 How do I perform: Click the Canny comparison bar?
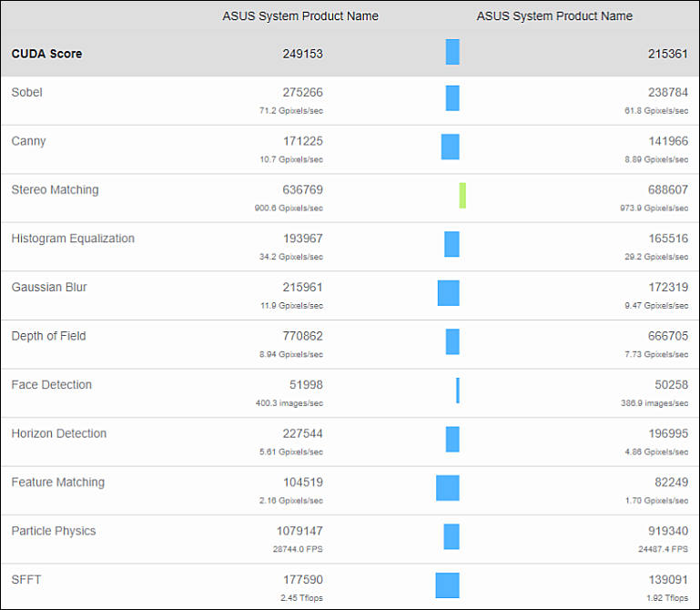coord(450,147)
